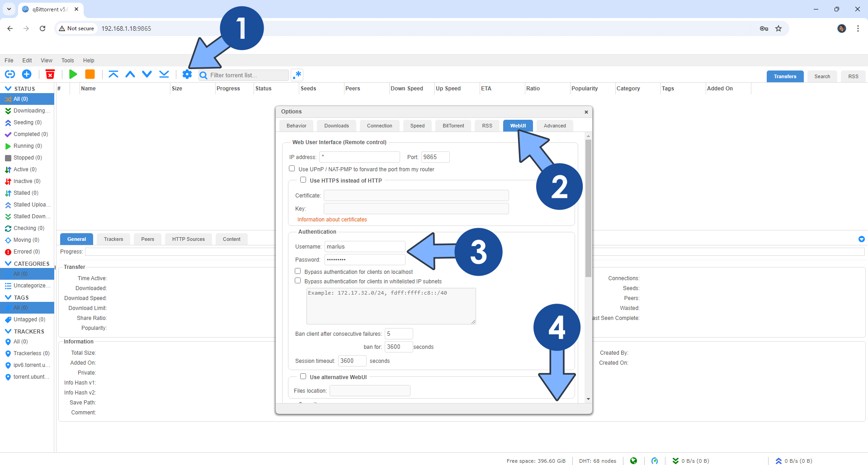The height and width of the screenshot is (465, 868).
Task: Click download speed indicator in status bar
Action: (691, 461)
